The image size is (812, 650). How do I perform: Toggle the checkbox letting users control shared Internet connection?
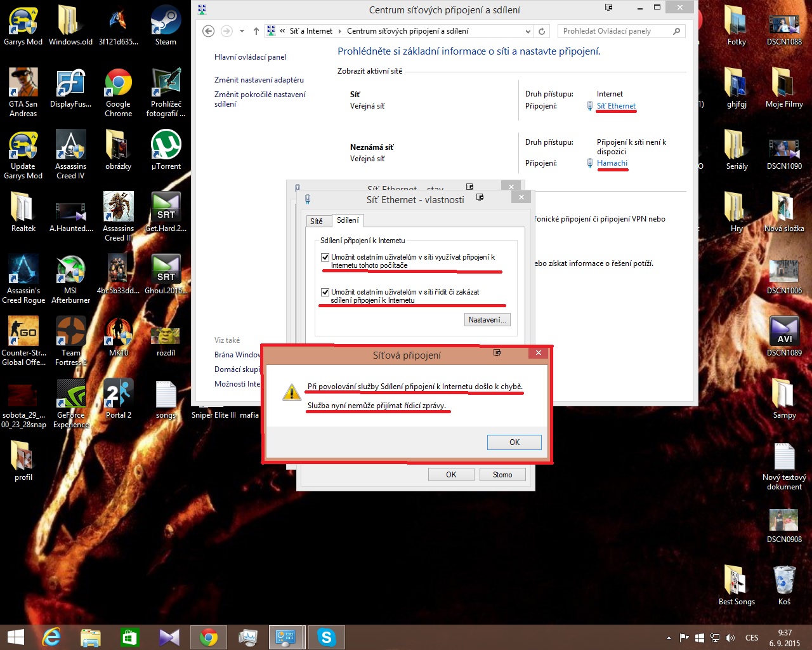pos(325,292)
